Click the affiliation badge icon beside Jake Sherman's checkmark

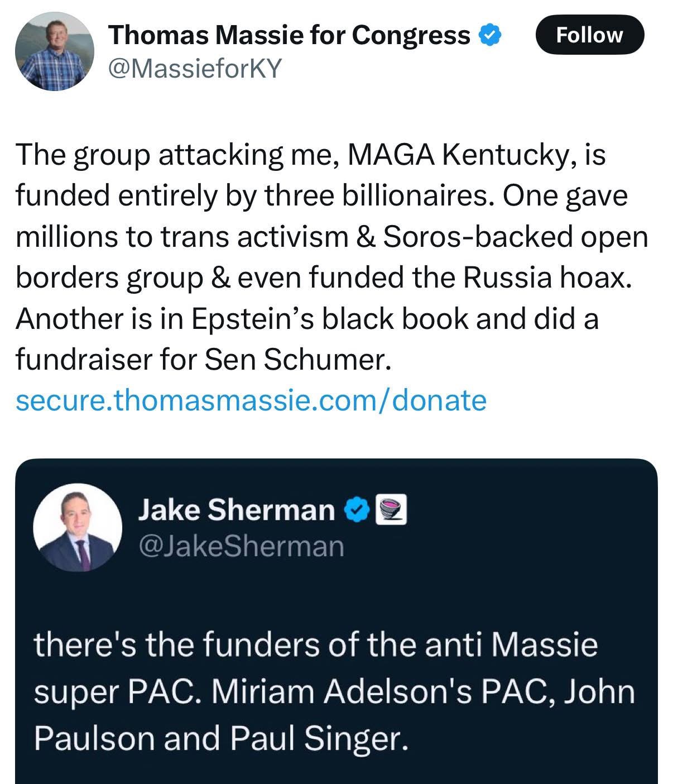[391, 509]
